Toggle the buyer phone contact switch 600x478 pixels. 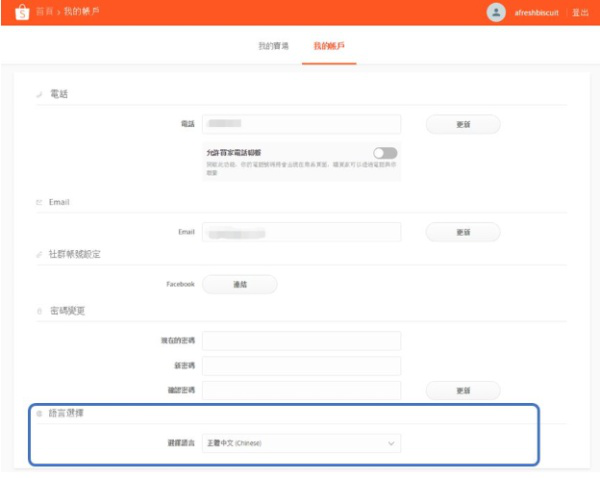pos(385,152)
